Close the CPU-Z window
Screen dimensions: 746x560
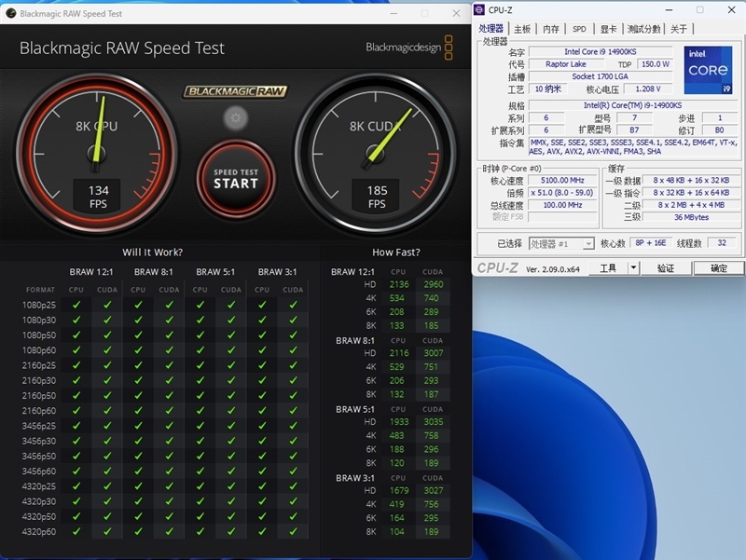[730, 10]
